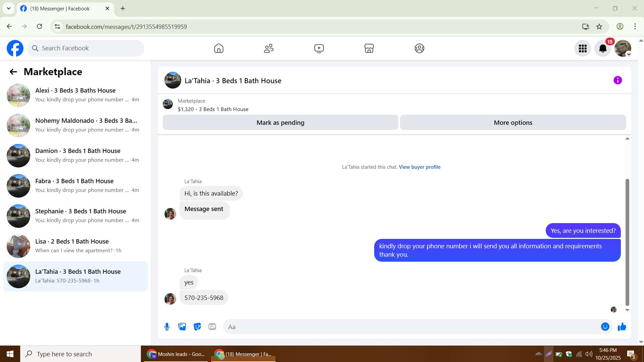
Task: Click the listing thumbnail in chat header
Action: 173,80
